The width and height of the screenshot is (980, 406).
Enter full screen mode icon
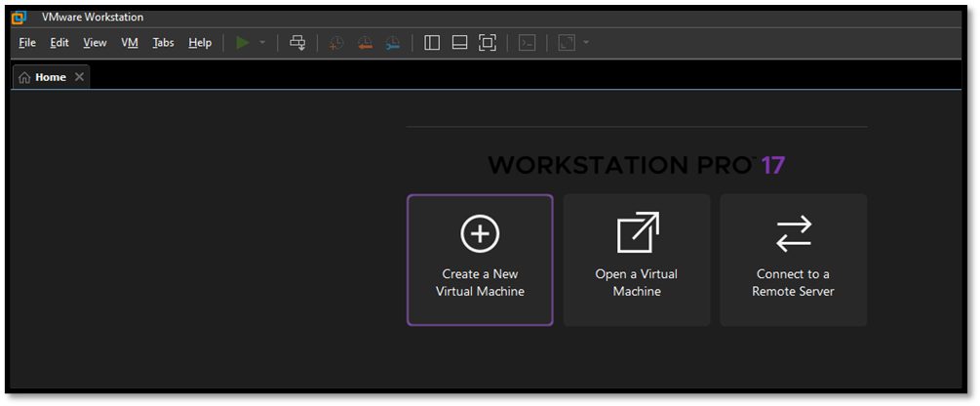[488, 43]
